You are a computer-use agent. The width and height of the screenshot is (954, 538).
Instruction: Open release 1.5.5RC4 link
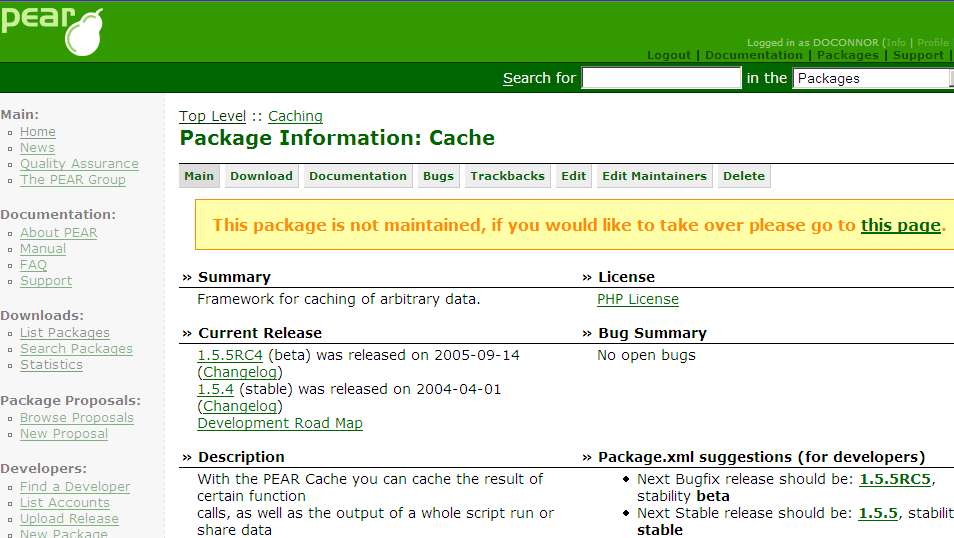[x=230, y=355]
